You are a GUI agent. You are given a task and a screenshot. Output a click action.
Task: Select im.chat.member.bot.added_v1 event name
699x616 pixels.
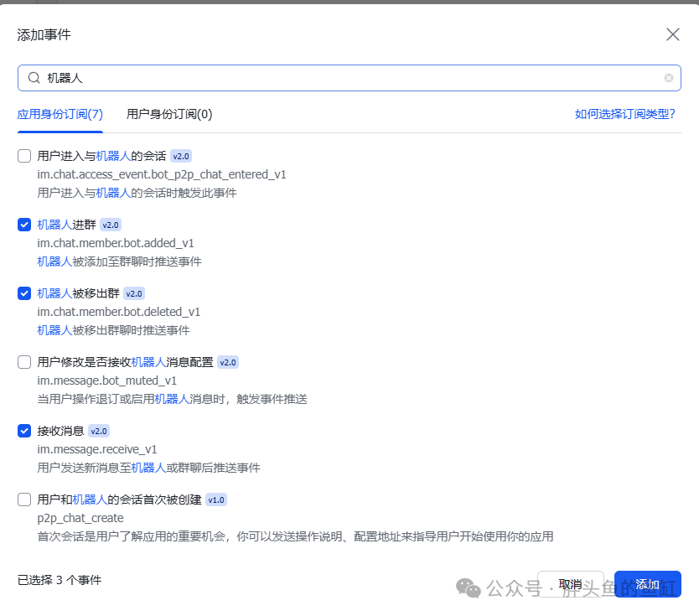coord(116,243)
